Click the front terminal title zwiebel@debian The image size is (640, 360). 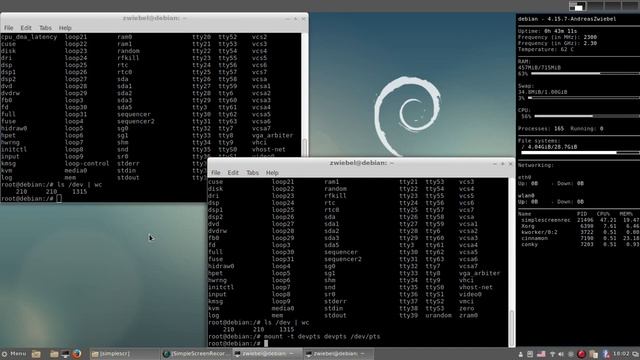(362, 163)
